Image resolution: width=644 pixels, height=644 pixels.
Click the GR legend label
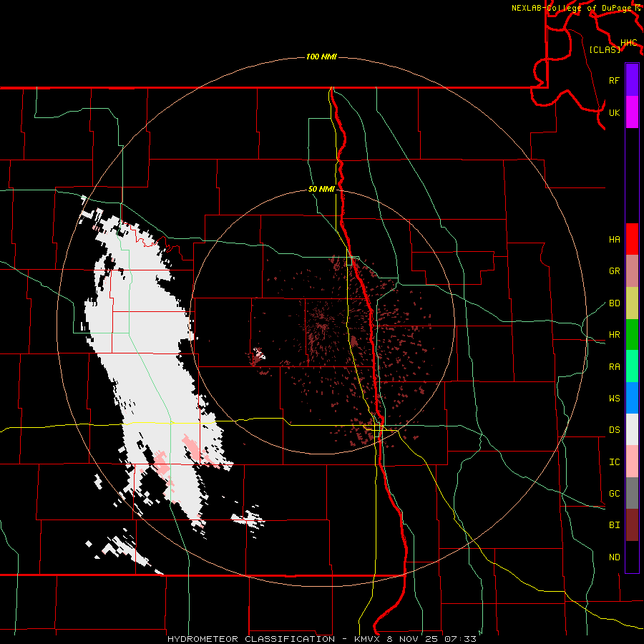pos(614,271)
